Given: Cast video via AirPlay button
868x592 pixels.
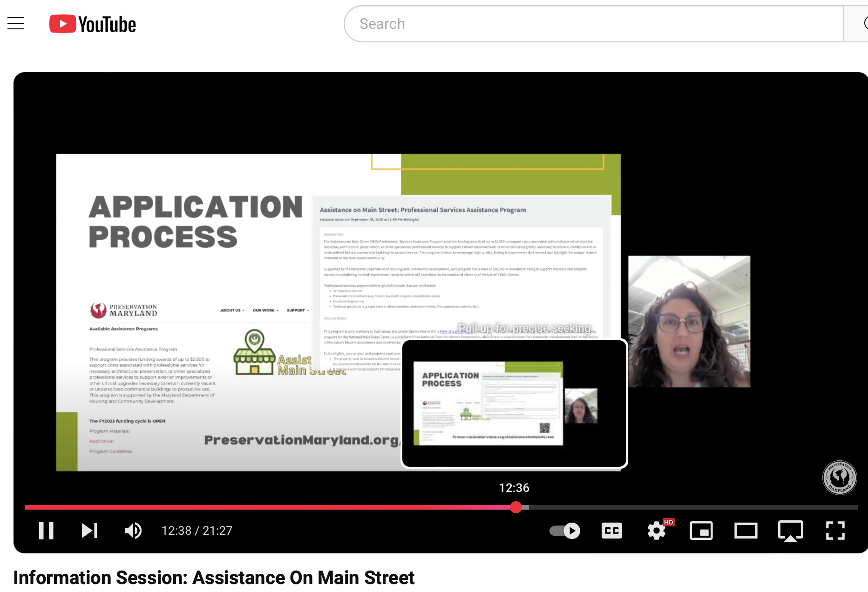Looking at the screenshot, I should click(791, 531).
